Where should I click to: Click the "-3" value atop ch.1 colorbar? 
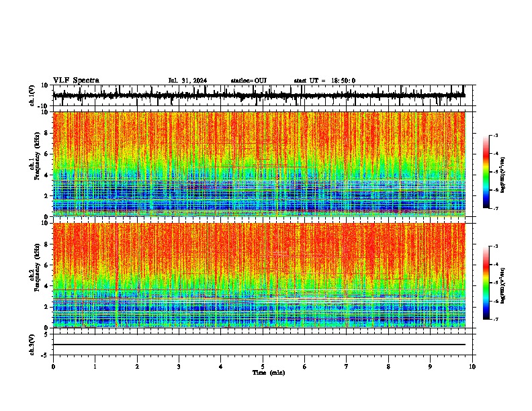(x=495, y=135)
